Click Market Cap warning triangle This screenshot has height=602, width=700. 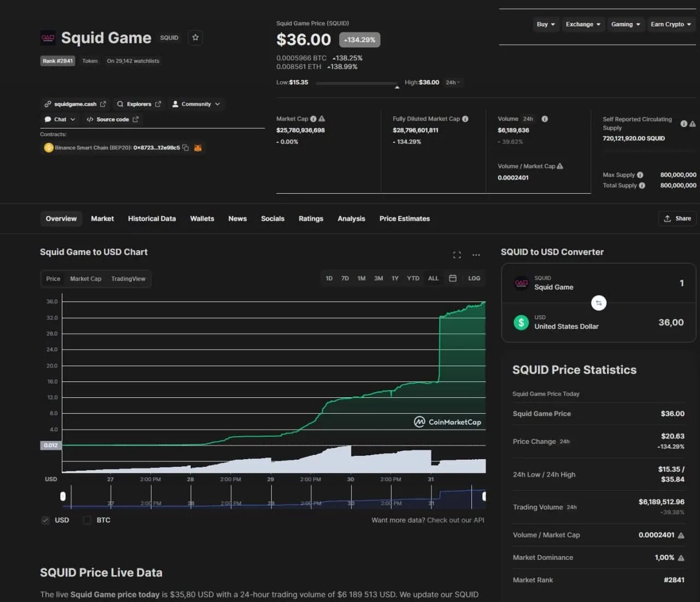[x=322, y=119]
